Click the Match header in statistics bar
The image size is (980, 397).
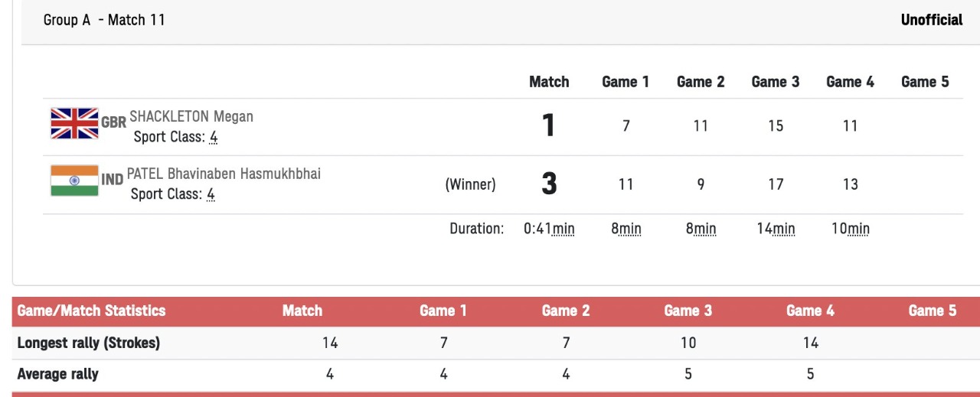click(x=302, y=311)
